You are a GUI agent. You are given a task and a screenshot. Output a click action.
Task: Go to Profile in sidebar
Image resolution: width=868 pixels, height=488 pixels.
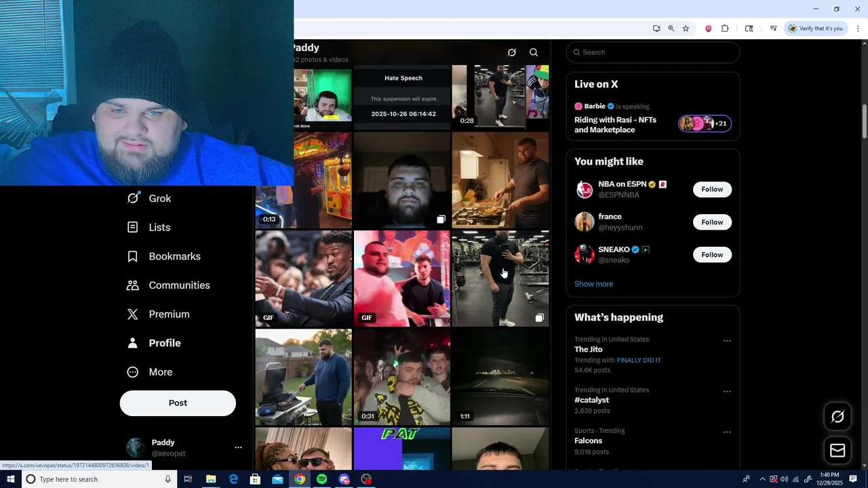point(154,343)
